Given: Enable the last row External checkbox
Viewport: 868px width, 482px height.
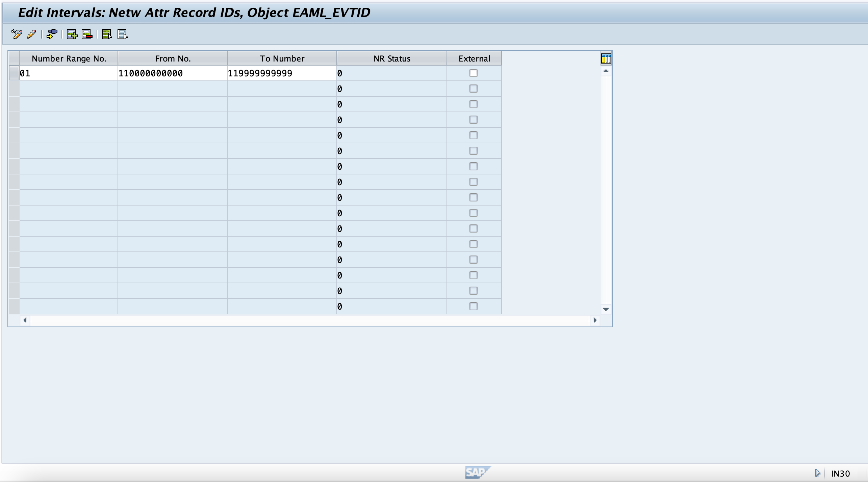Looking at the screenshot, I should [x=473, y=306].
